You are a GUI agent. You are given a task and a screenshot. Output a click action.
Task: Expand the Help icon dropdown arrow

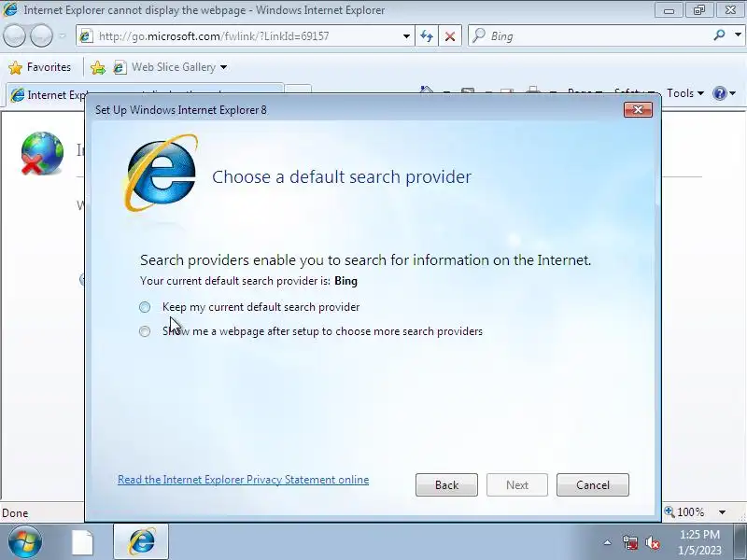733,93
